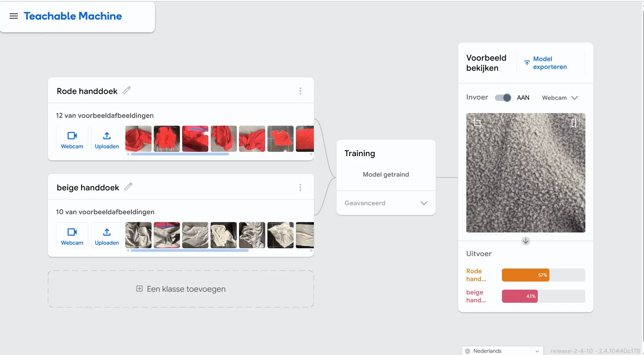The height and width of the screenshot is (355, 644).
Task: Click the crop icon on webcam preview
Action: (x=477, y=123)
